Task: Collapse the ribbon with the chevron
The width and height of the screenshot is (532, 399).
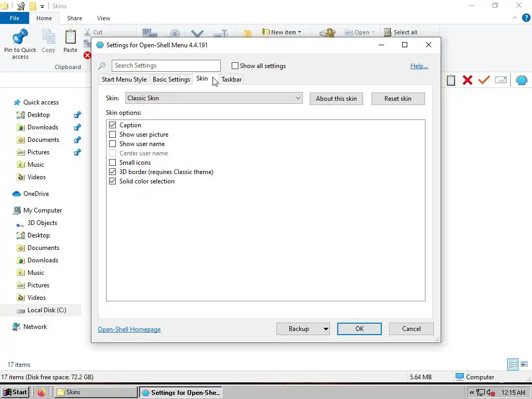Action: (515, 18)
